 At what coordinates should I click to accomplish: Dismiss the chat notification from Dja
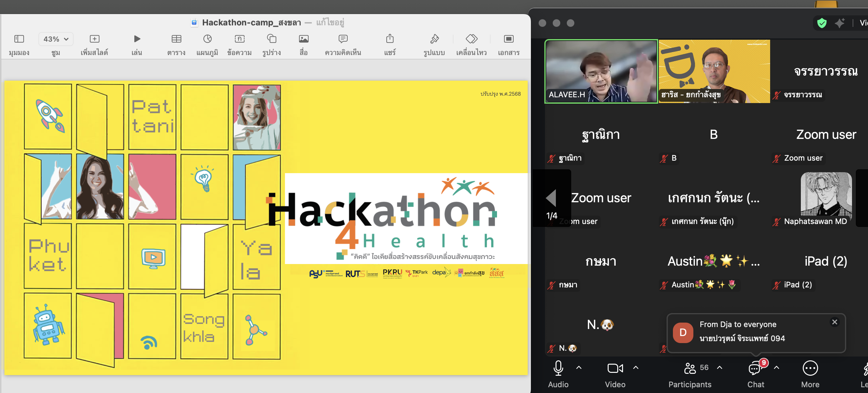coord(834,322)
